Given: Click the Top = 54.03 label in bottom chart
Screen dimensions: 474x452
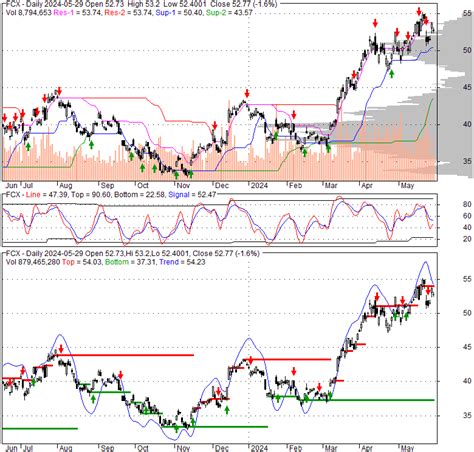Looking at the screenshot, I should [x=82, y=262].
